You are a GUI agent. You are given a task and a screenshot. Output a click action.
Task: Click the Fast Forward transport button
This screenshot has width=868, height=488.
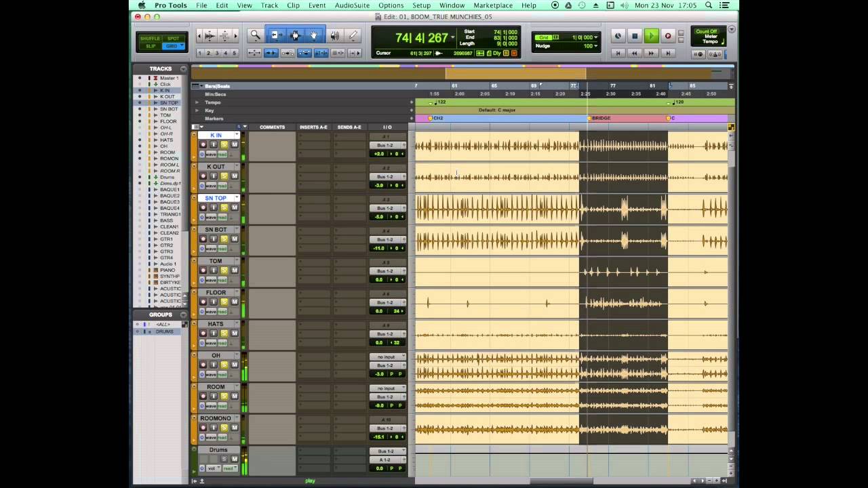[651, 53]
